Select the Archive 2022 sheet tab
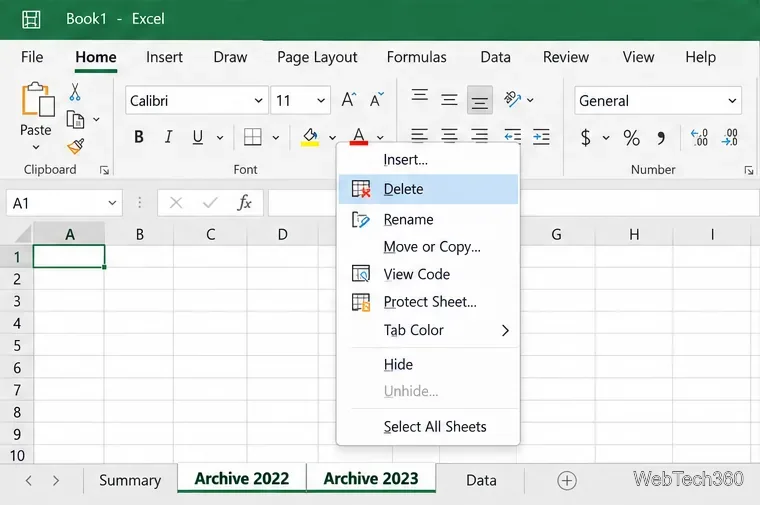 point(242,479)
